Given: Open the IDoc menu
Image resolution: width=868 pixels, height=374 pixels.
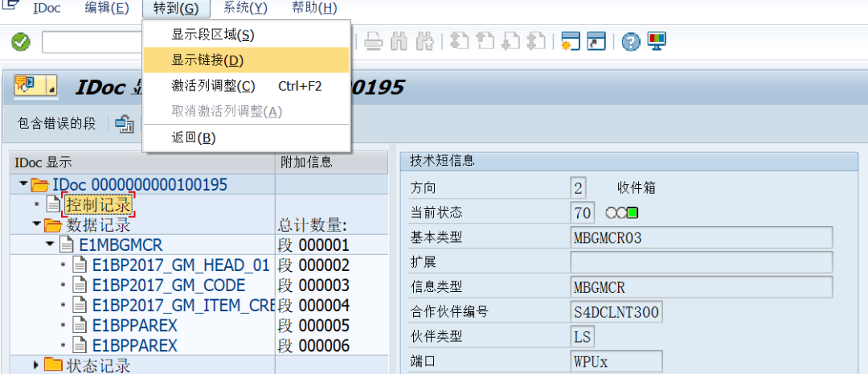Looking at the screenshot, I should click(x=47, y=8).
